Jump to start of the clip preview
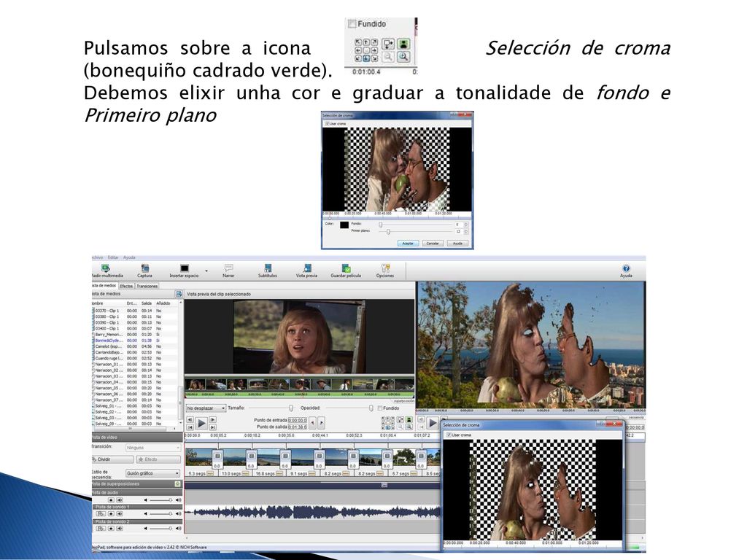Screen dimensions: 747x560 coord(190,427)
